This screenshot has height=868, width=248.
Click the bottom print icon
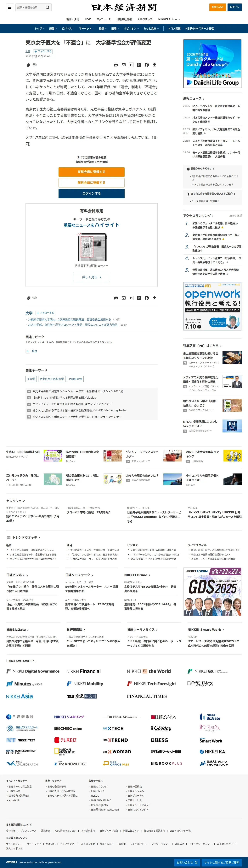(116, 298)
